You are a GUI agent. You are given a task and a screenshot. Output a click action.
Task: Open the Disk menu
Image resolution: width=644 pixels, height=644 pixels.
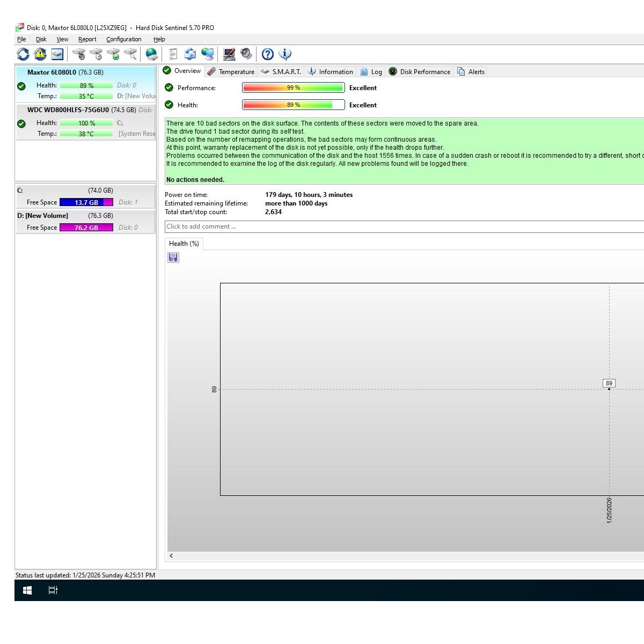coord(41,39)
